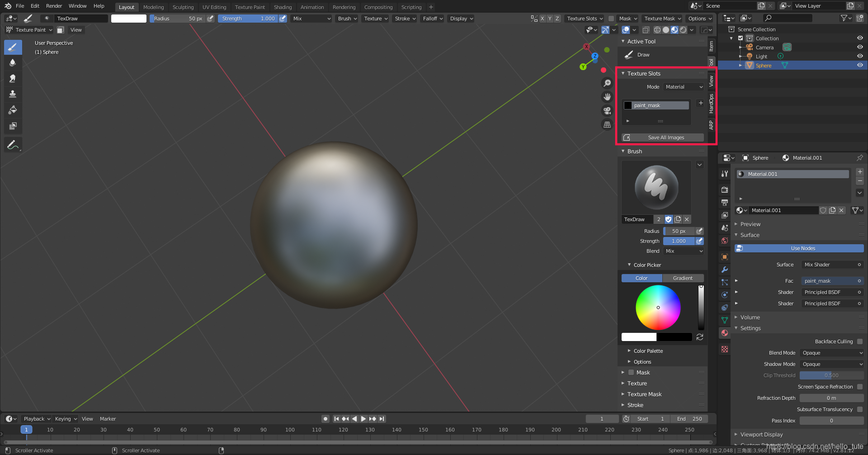Screen dimensions: 868x455
Task: Select the Soften tool
Action: (13, 63)
